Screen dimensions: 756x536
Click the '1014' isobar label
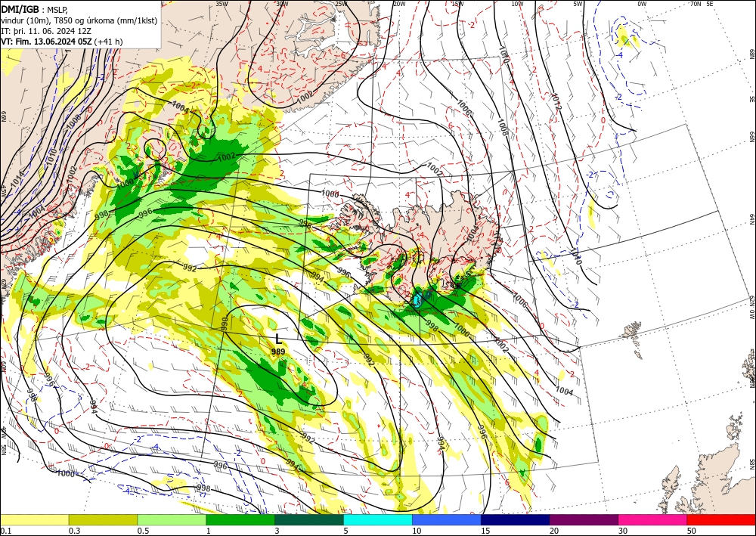(17, 179)
